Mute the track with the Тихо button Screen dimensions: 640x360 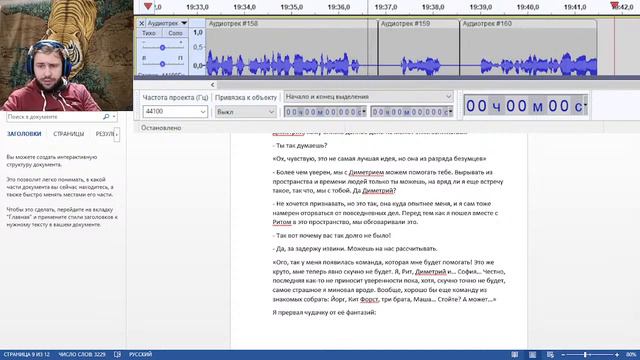pyautogui.click(x=149, y=33)
